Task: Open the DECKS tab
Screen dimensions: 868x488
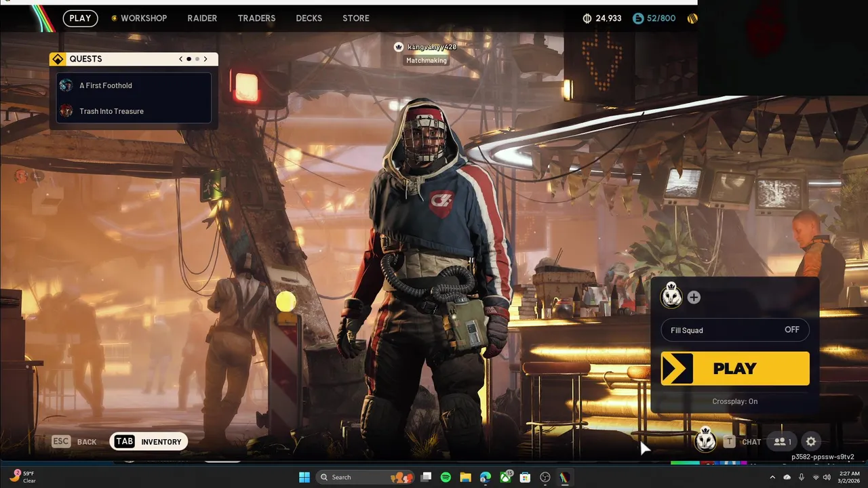Action: tap(309, 18)
